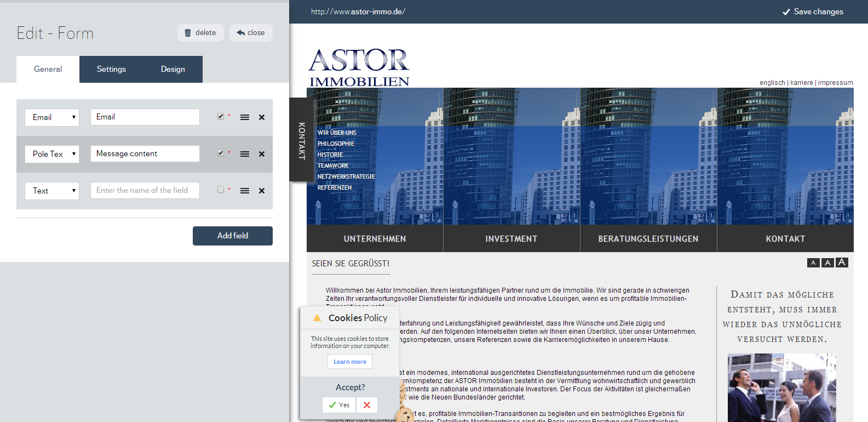Click the astor-immo.de URL

click(x=358, y=12)
